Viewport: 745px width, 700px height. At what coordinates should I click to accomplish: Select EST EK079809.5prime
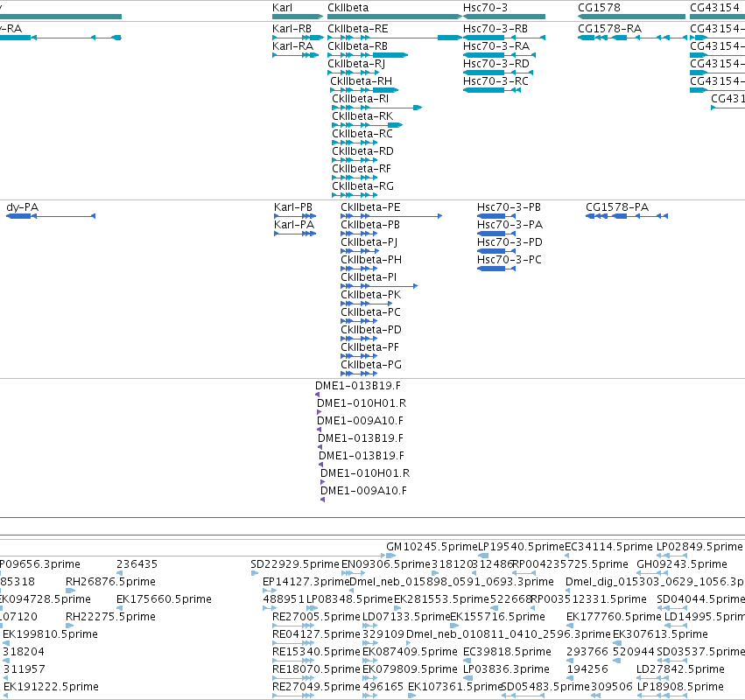[410, 669]
